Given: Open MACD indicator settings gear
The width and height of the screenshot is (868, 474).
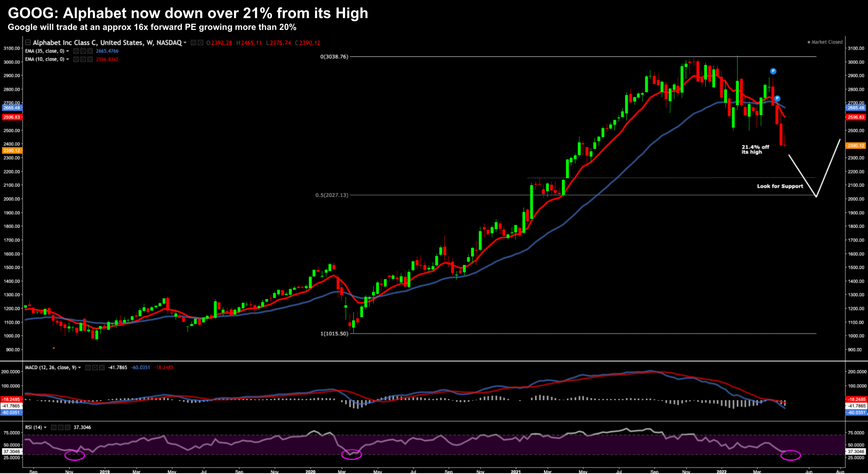Looking at the screenshot, I should [x=95, y=368].
